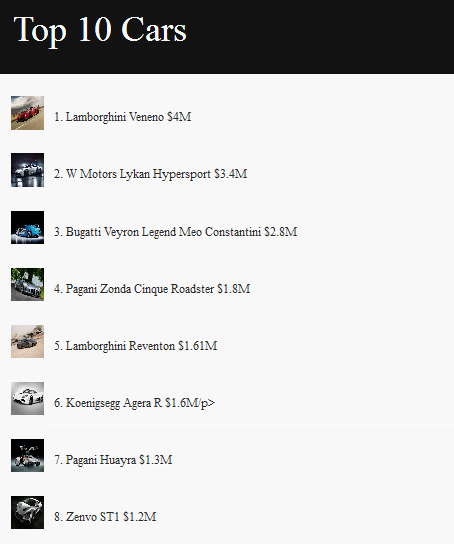Open the W Motors Lykan Hypersport thumbnail
454x544 pixels.
27,170
